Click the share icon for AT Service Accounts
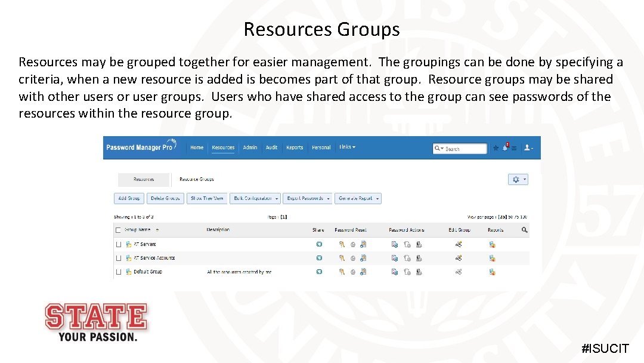644x363 pixels. tap(319, 258)
